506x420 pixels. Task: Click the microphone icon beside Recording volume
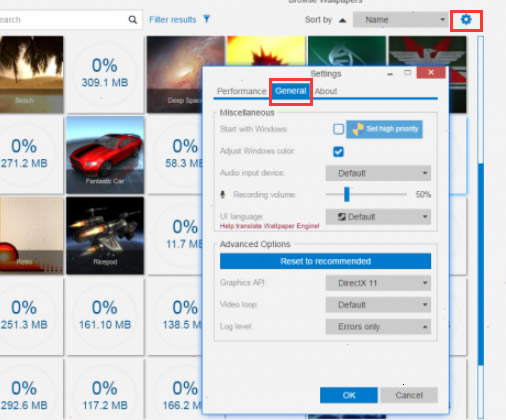(223, 194)
